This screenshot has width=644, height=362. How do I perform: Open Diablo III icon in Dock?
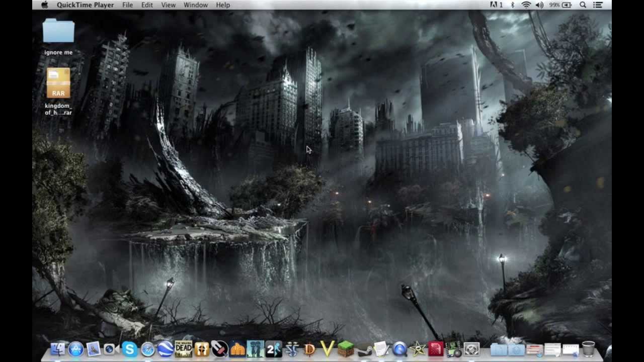310,349
